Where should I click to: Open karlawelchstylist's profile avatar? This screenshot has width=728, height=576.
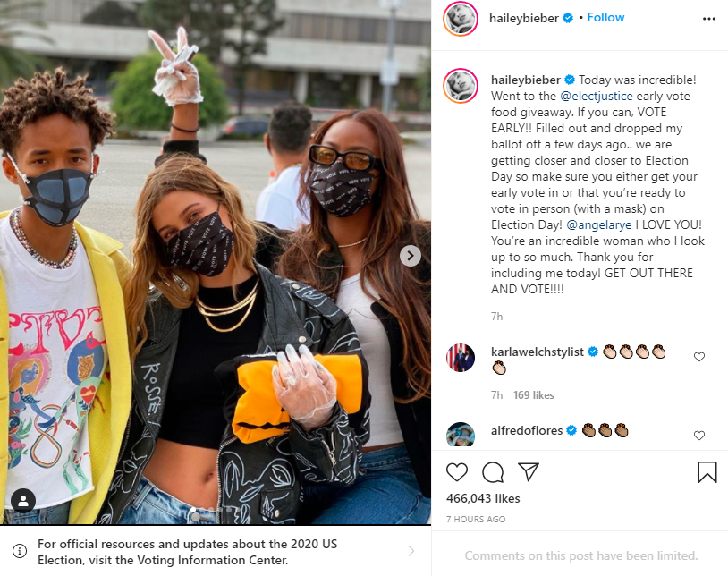[x=461, y=358]
